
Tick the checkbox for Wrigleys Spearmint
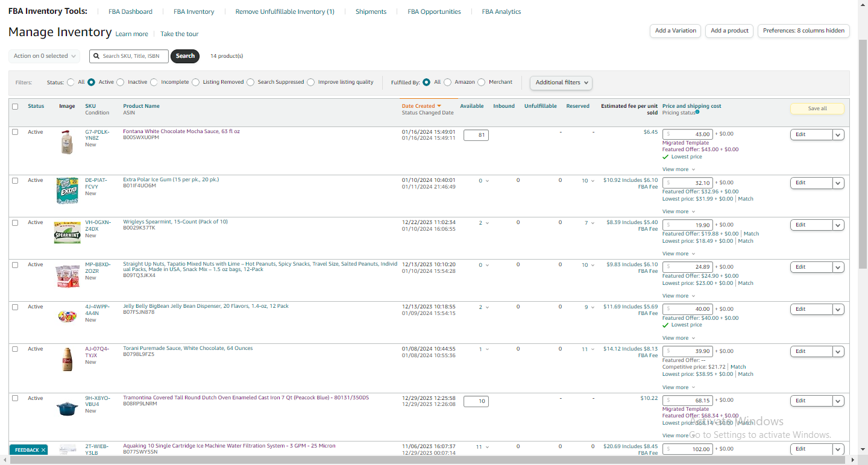pos(15,222)
